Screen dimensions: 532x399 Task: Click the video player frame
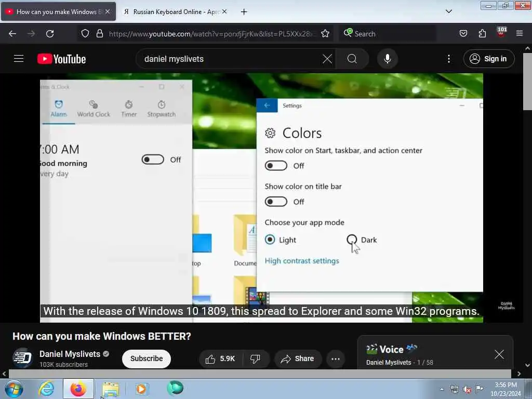point(262,198)
